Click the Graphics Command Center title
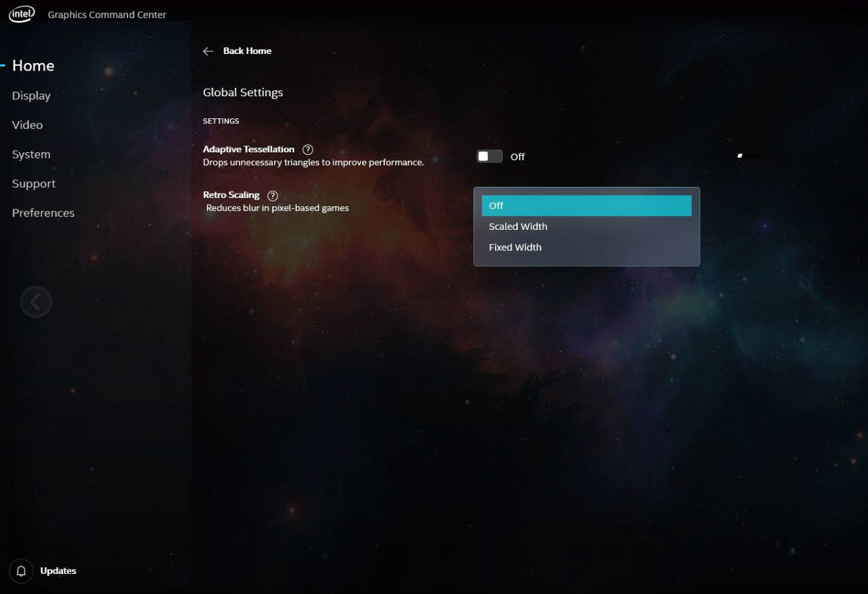868x594 pixels. point(107,15)
